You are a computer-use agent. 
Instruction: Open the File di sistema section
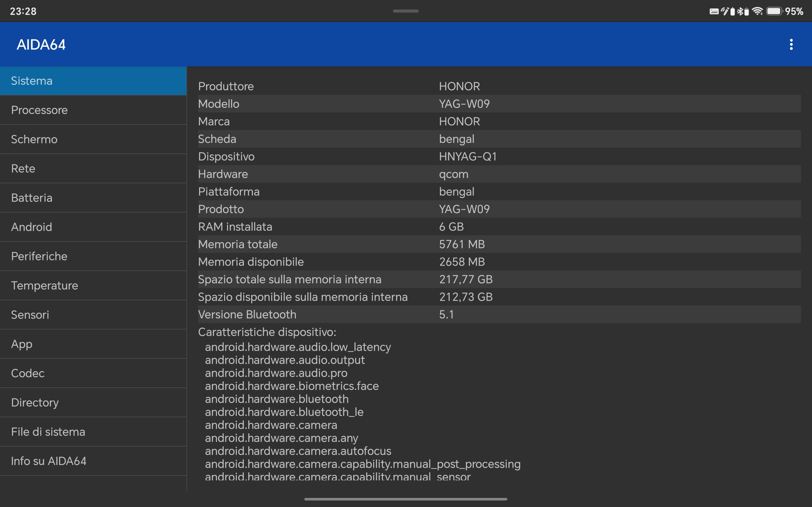coord(93,432)
